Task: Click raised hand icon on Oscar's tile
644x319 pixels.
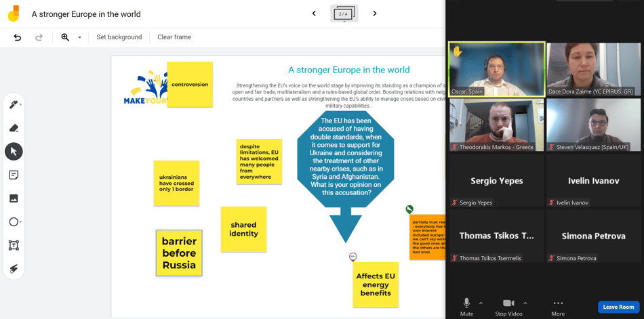Action: tap(457, 51)
